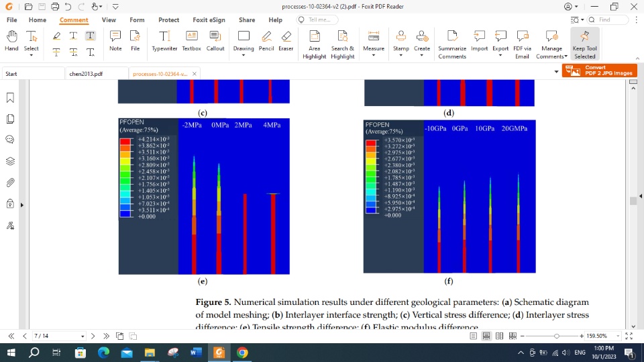Enable continuous page view mode

[x=487, y=336]
